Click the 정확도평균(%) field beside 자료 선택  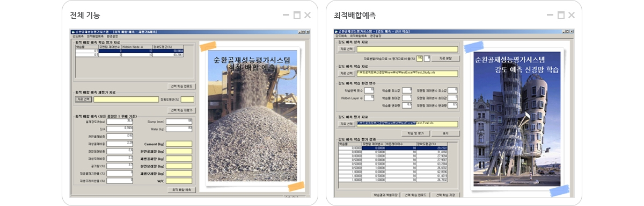[x=187, y=99]
